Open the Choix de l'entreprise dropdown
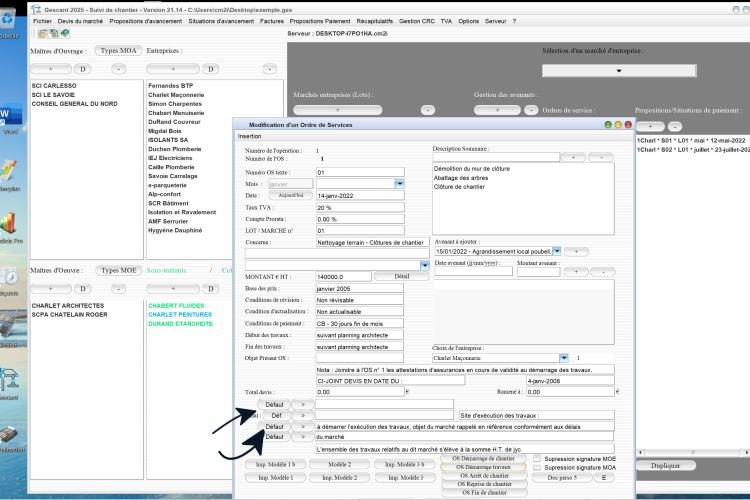Screen dimensions: 750x500 [x=564, y=358]
